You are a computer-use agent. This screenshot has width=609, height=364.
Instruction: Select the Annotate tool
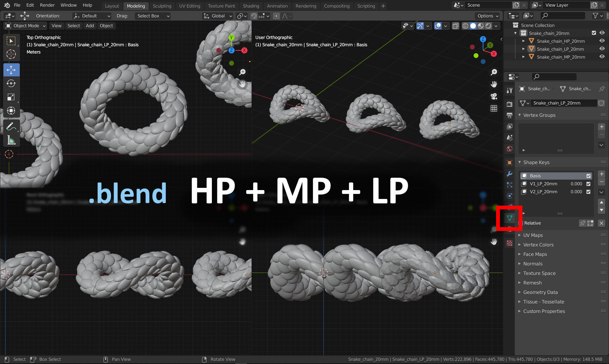pos(11,126)
